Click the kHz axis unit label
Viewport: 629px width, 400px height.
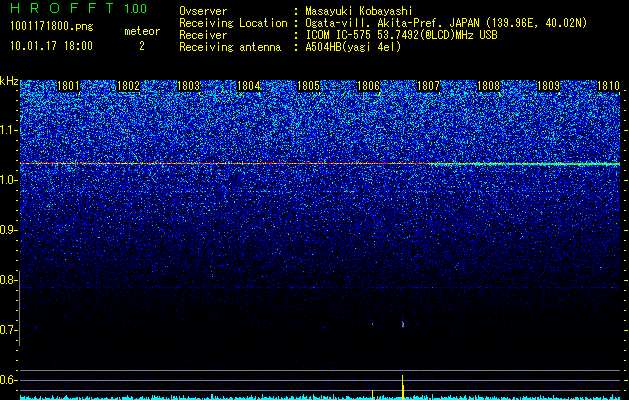9,81
